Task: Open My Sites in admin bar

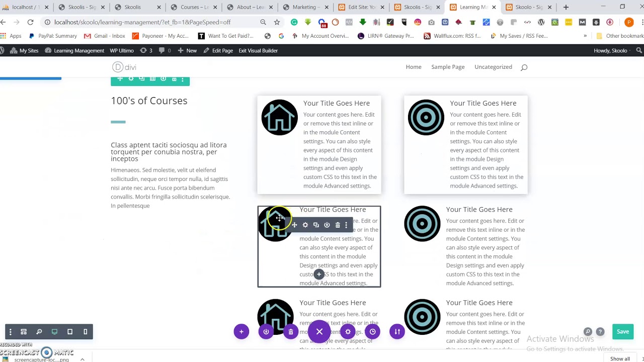Action: [x=24, y=51]
